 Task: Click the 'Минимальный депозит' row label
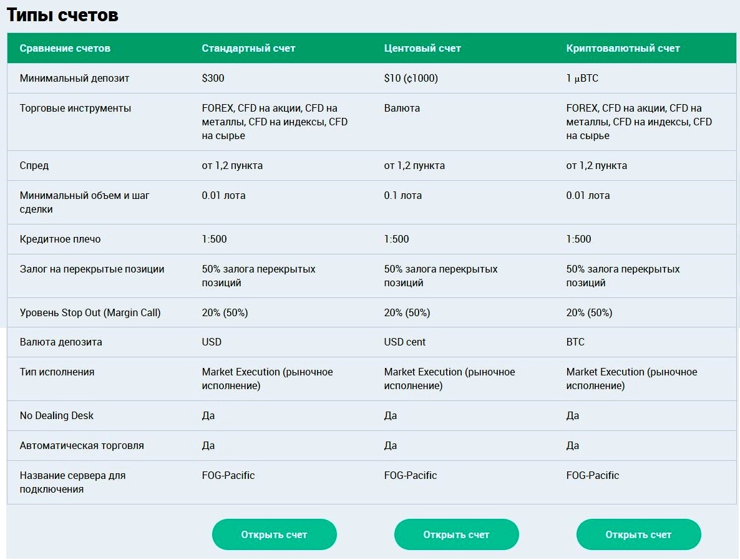[x=75, y=79]
